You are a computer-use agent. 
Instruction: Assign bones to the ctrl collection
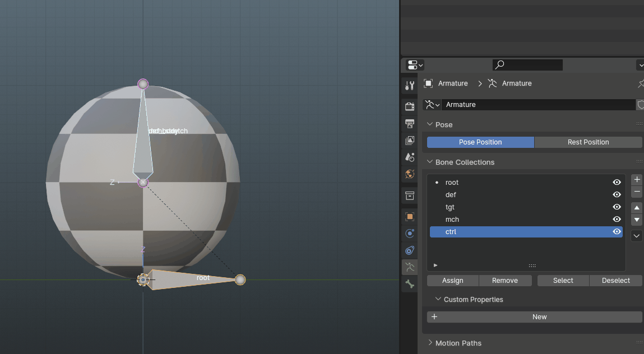(x=452, y=280)
